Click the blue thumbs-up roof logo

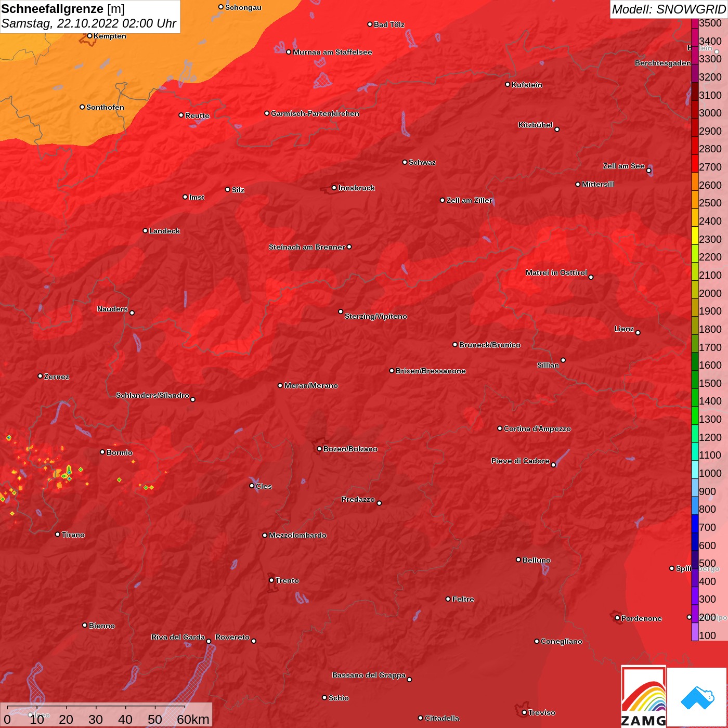point(697,698)
